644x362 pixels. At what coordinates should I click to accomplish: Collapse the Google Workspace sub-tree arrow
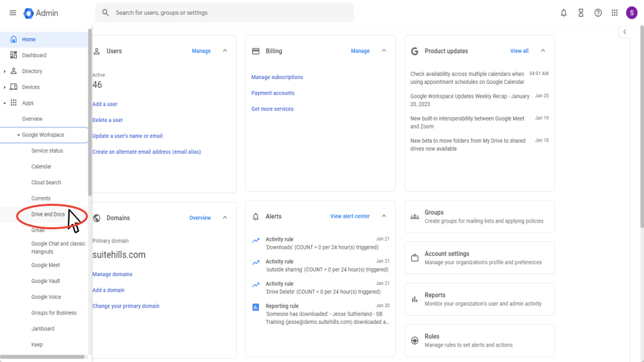[x=19, y=135]
